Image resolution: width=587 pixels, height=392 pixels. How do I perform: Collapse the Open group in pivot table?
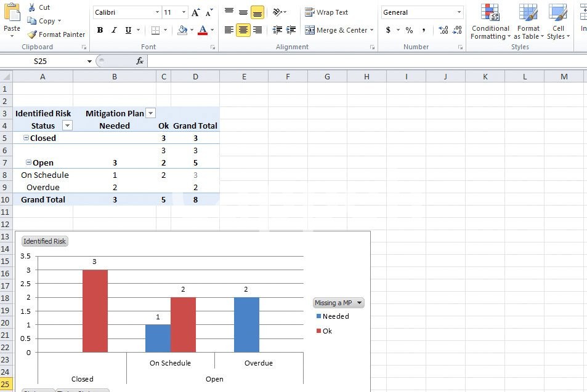[28, 162]
